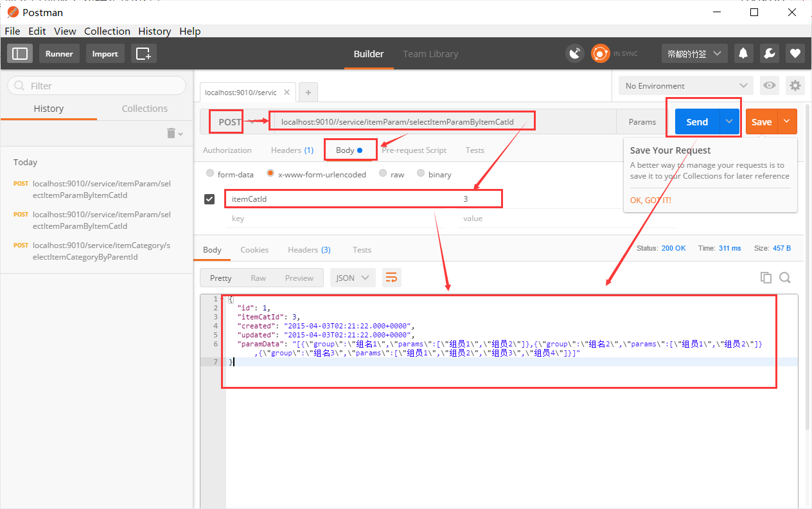Open the request Tests tab
This screenshot has width=812, height=509.
pyautogui.click(x=475, y=150)
